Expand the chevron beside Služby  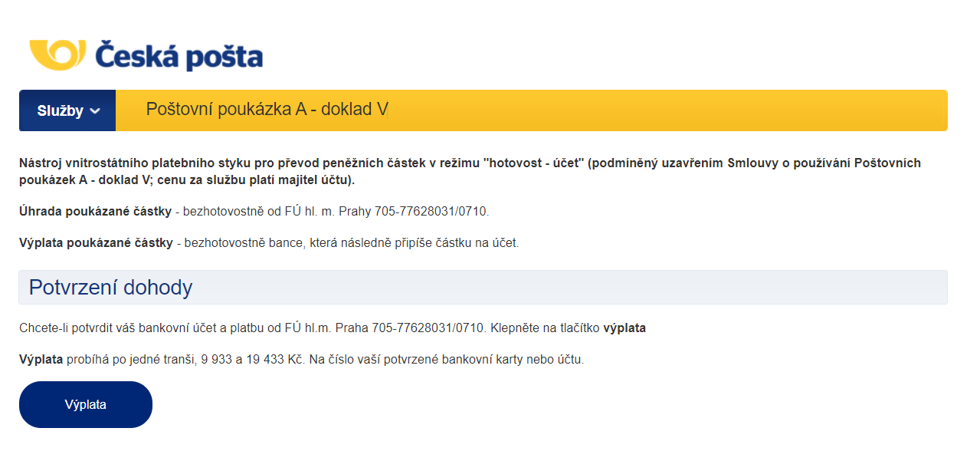pyautogui.click(x=95, y=111)
